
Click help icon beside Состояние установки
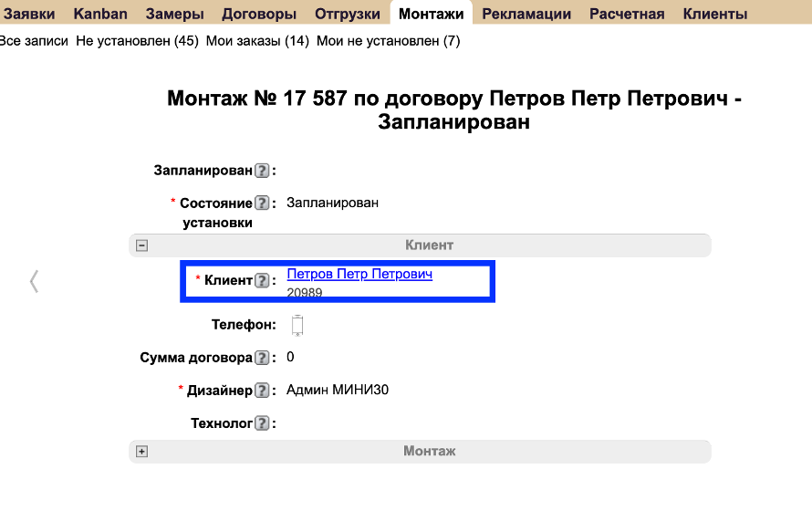pyautogui.click(x=262, y=203)
